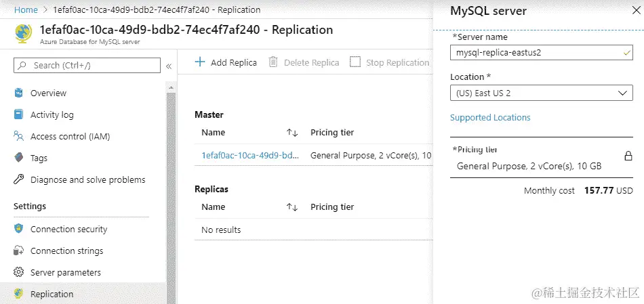
Task: Click the Connection strings icon
Action: pyautogui.click(x=18, y=251)
